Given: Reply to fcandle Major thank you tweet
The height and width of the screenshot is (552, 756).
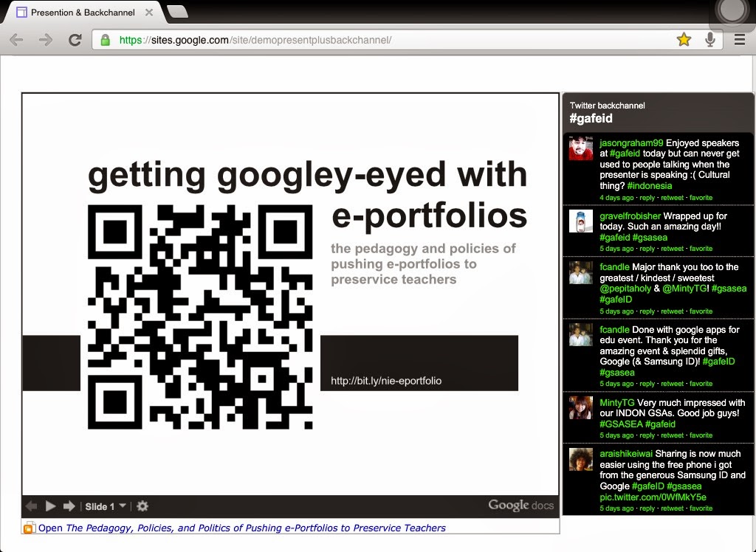Looking at the screenshot, I should (647, 311).
